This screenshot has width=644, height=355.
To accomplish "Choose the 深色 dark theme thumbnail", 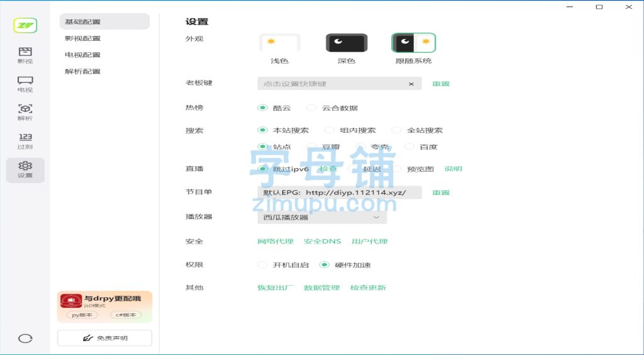I will [x=347, y=43].
